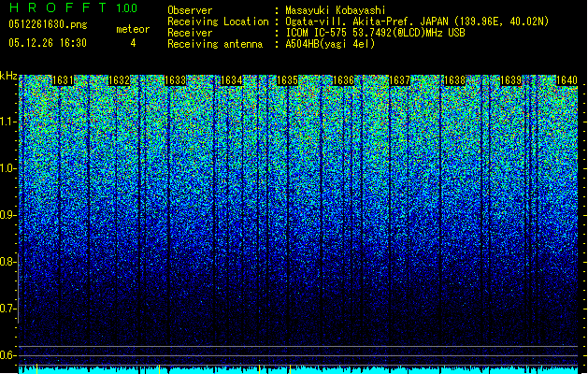The image size is (588, 374).
Task: Click the 1639 time marker
Action: pyautogui.click(x=511, y=80)
